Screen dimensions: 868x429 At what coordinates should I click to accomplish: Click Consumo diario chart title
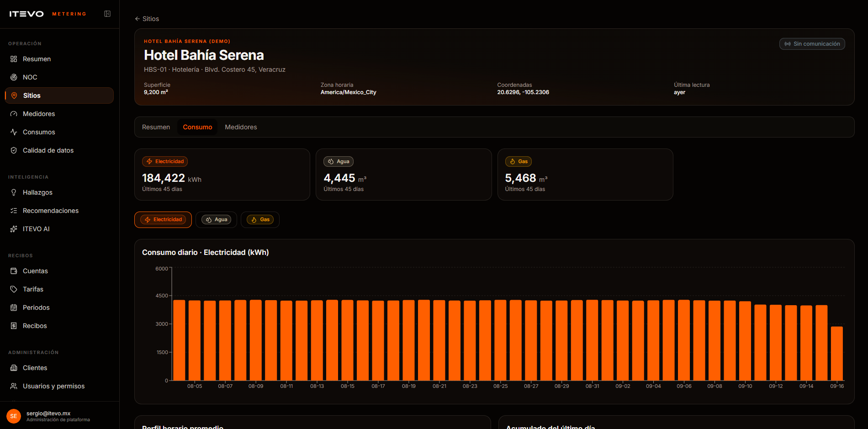click(206, 253)
